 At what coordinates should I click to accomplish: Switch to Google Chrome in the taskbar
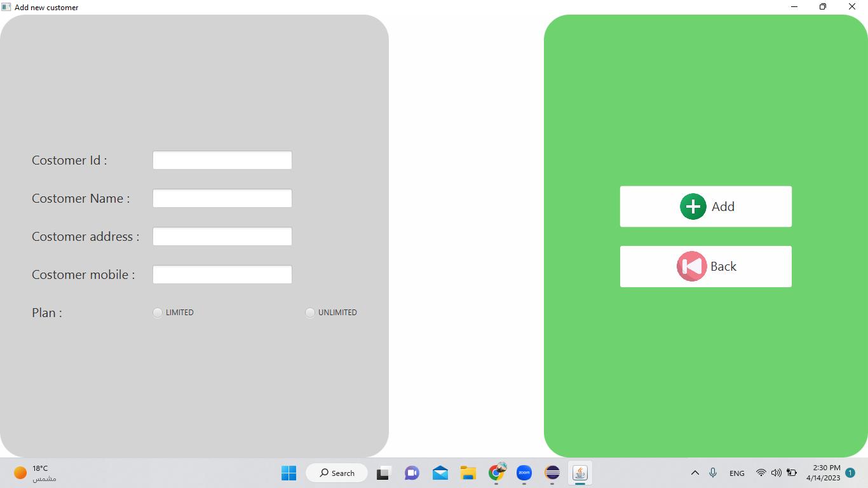point(496,473)
